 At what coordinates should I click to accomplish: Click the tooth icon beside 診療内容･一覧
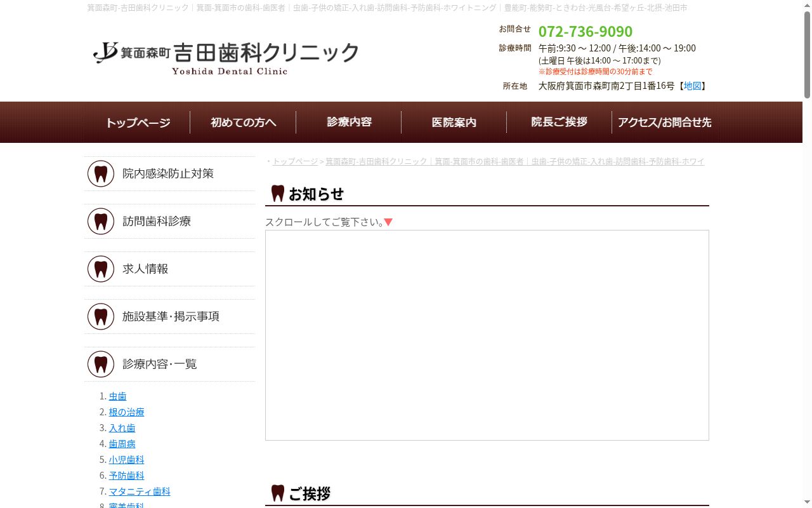pos(101,364)
